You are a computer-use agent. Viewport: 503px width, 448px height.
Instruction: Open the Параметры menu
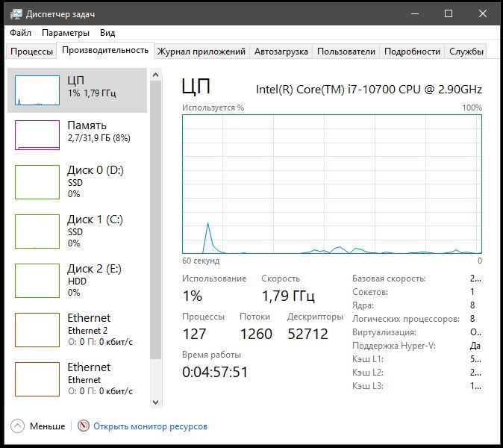[x=66, y=33]
